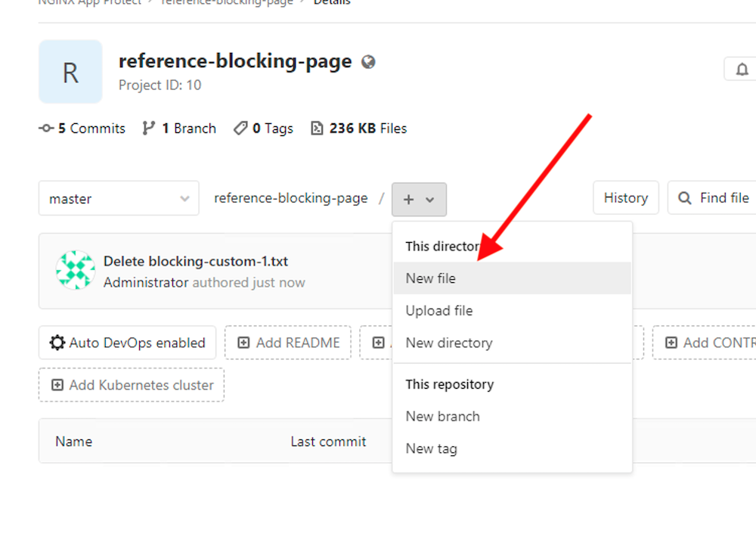The image size is (756, 540).
Task: Open the 1 Branch link
Action: [x=179, y=129]
